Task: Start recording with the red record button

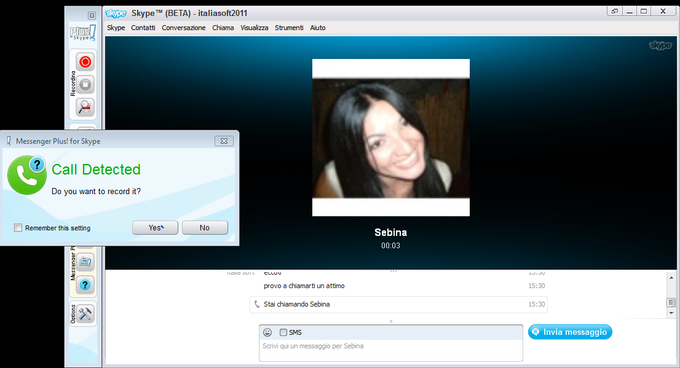Action: [85, 62]
